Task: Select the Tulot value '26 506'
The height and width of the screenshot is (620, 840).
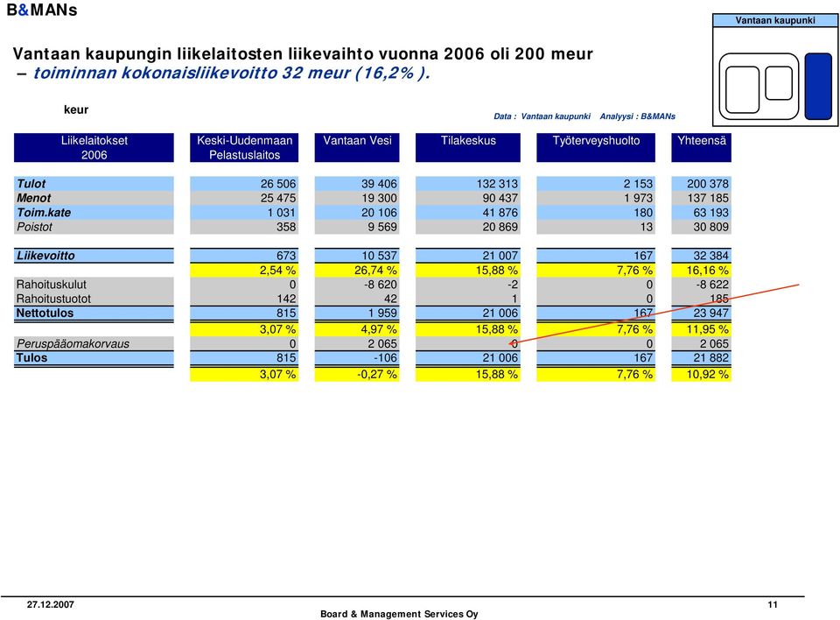Action: [278, 183]
